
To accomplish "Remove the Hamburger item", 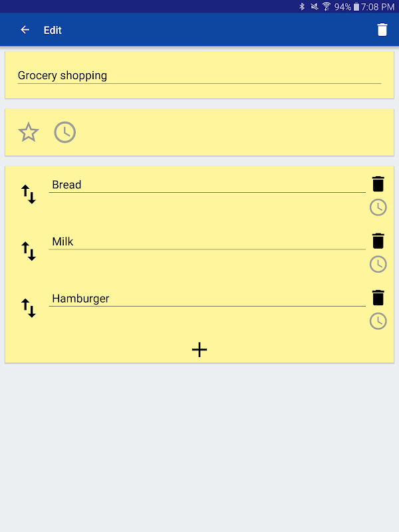I will pyautogui.click(x=378, y=298).
